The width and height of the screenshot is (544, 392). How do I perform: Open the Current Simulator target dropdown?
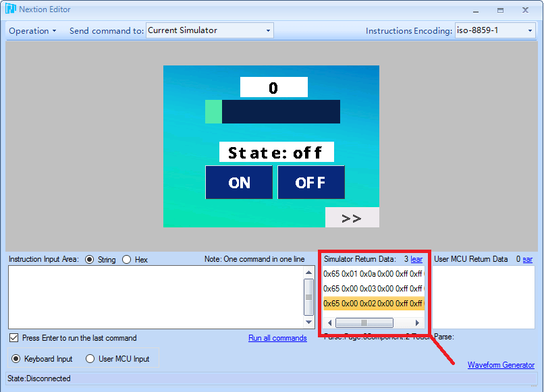(209, 30)
